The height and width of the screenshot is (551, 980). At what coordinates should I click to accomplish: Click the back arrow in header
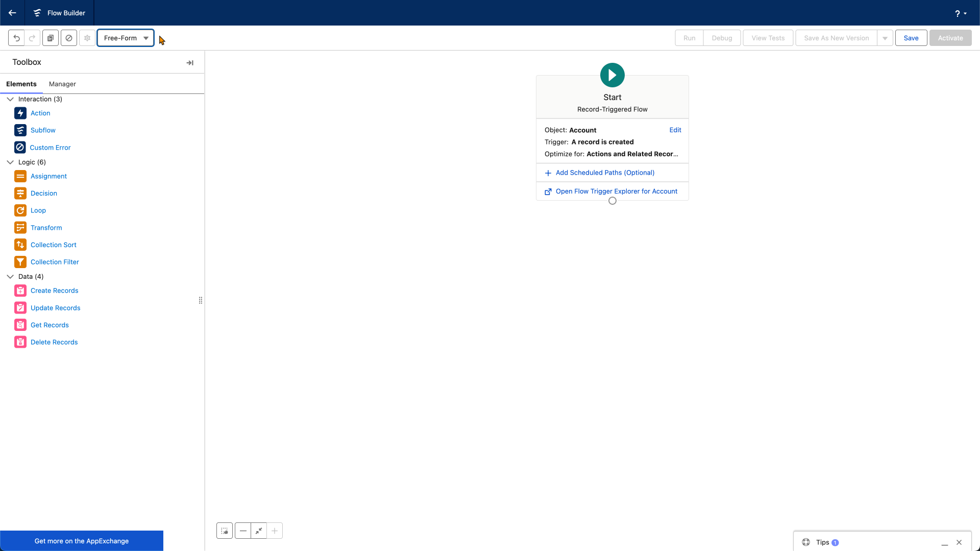point(12,13)
